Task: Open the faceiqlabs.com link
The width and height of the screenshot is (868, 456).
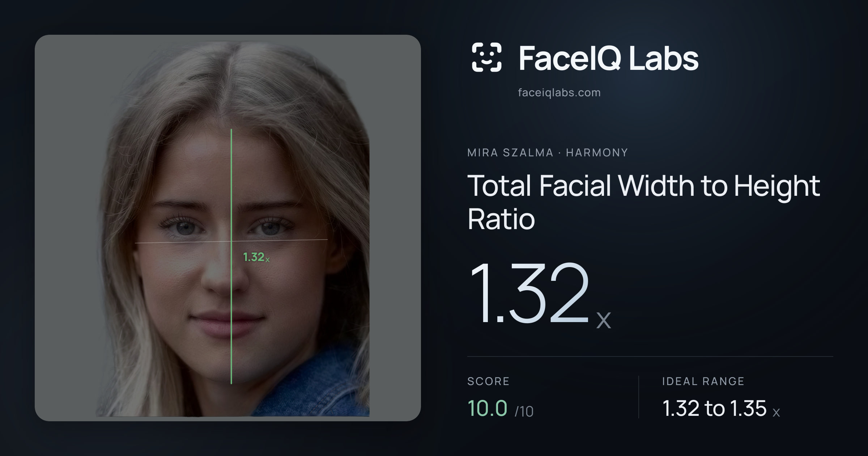Action: coord(559,93)
